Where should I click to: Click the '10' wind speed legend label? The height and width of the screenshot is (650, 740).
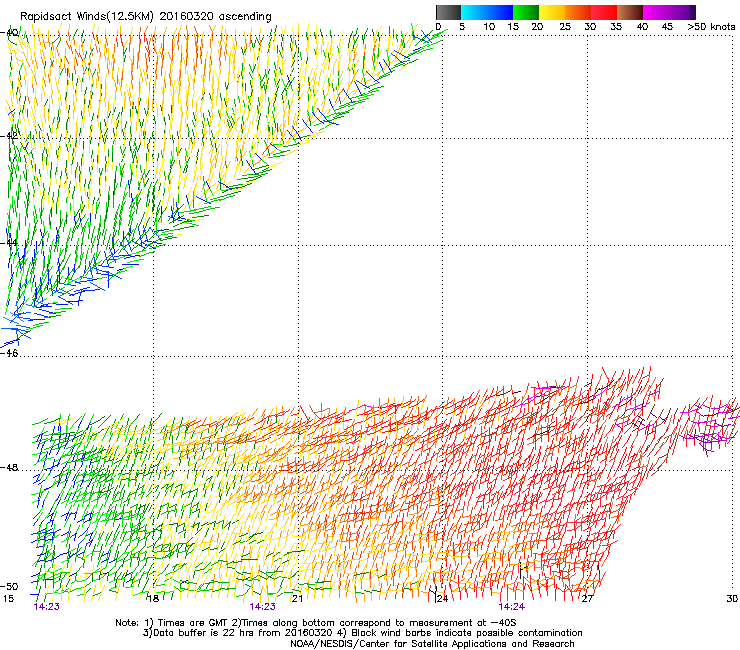(x=489, y=26)
